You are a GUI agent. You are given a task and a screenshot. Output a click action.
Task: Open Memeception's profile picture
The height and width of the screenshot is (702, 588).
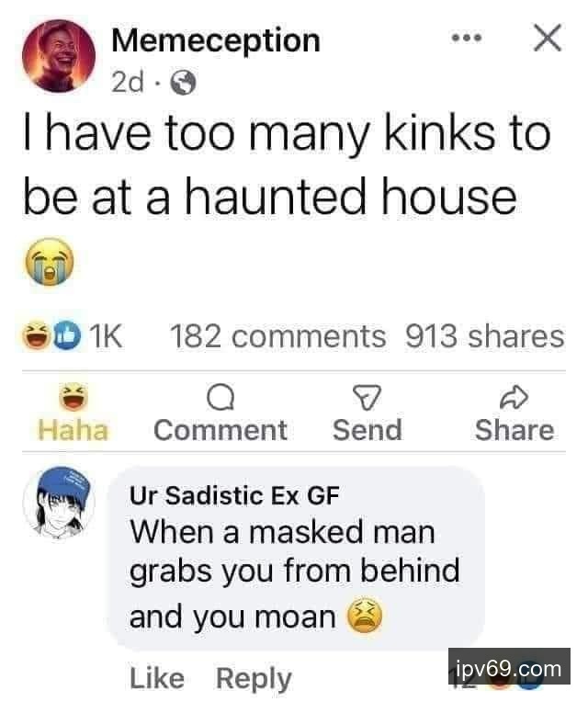point(59,56)
